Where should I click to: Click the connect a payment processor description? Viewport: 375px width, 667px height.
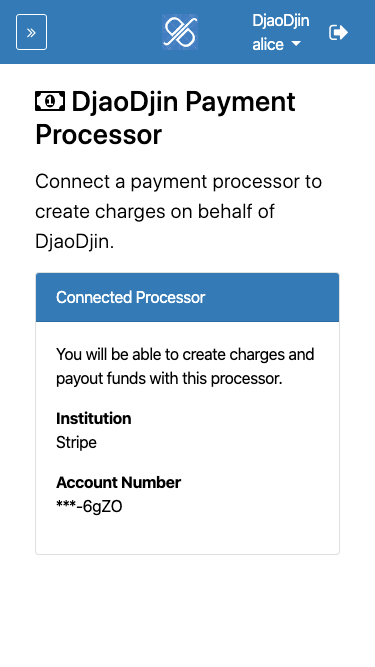[179, 211]
